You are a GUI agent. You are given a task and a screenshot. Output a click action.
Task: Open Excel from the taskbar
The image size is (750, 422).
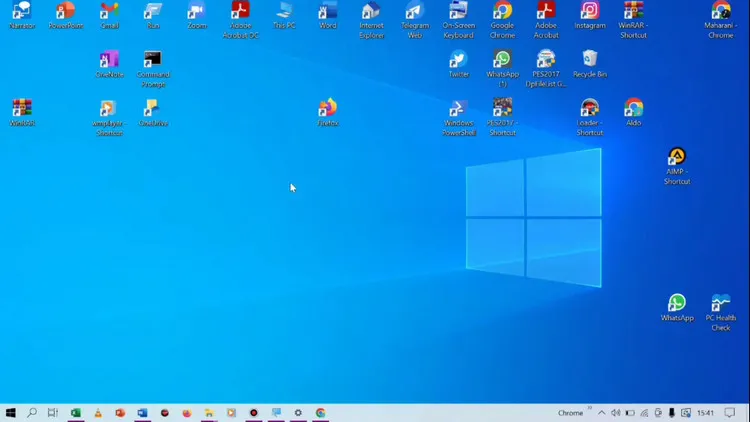click(x=76, y=412)
